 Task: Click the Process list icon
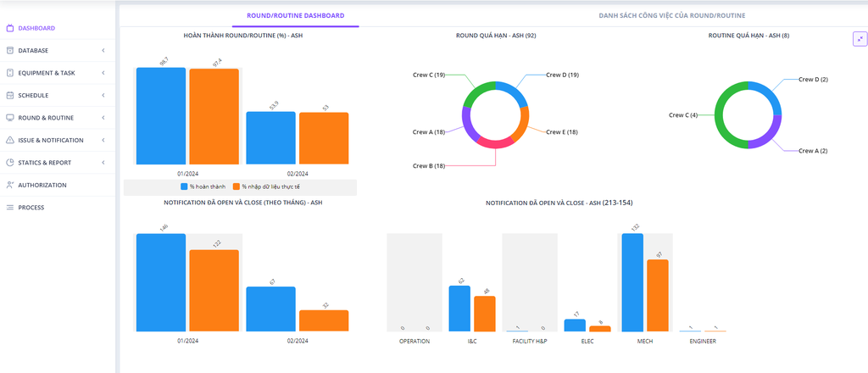(9, 208)
